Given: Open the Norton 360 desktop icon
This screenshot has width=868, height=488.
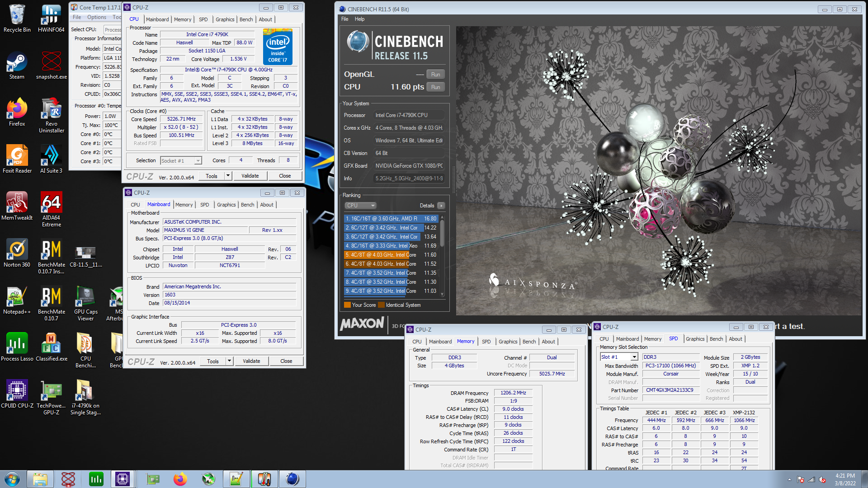Looking at the screenshot, I should tap(17, 253).
